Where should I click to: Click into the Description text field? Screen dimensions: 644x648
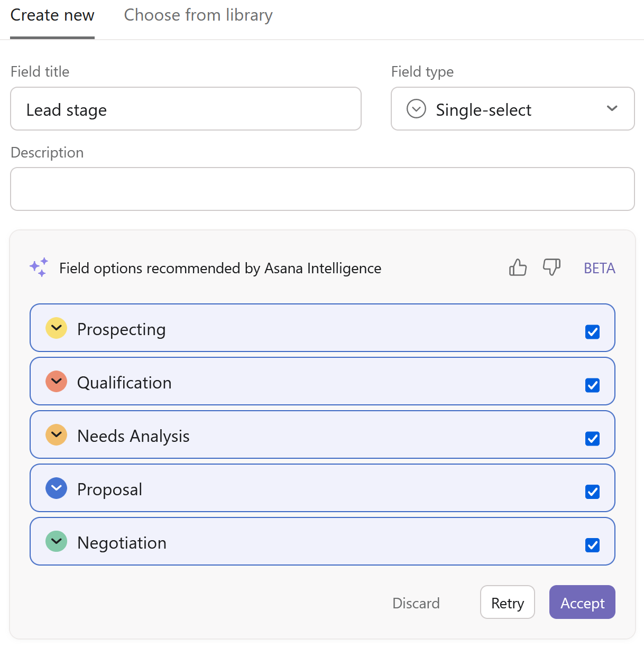322,189
